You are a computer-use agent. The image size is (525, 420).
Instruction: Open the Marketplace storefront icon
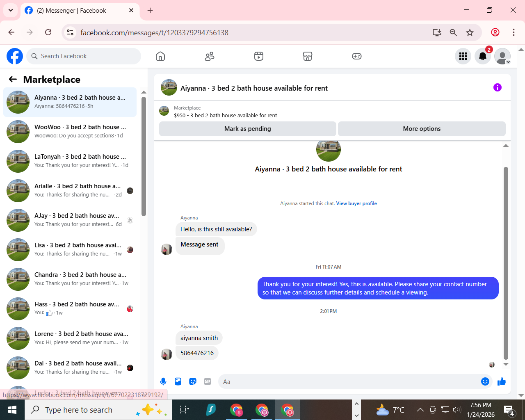(x=308, y=56)
